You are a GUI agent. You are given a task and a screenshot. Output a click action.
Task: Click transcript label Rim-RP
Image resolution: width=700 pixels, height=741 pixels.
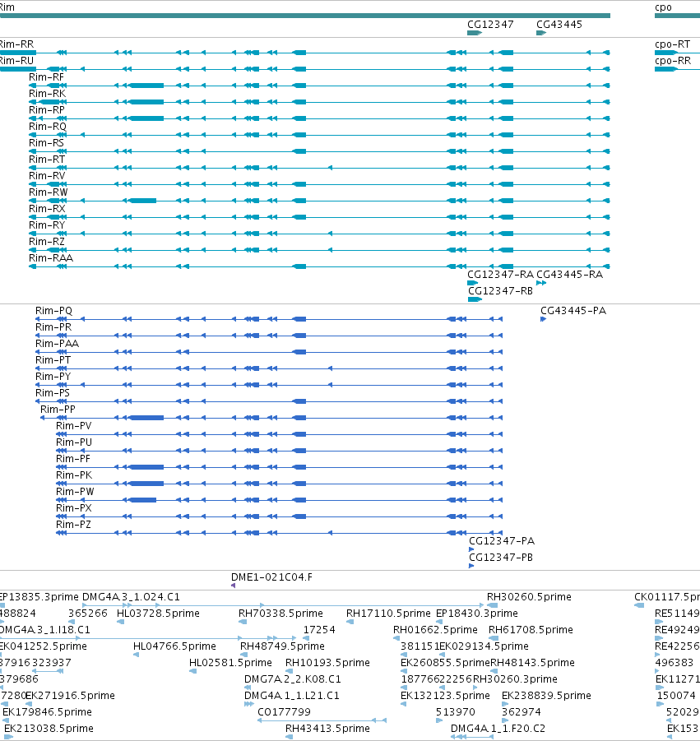pyautogui.click(x=47, y=110)
